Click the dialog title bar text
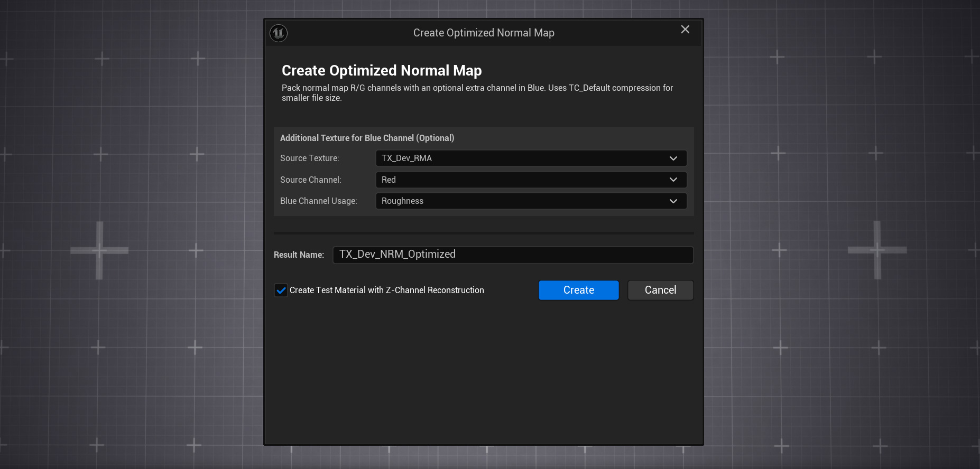The height and width of the screenshot is (469, 980). click(484, 33)
